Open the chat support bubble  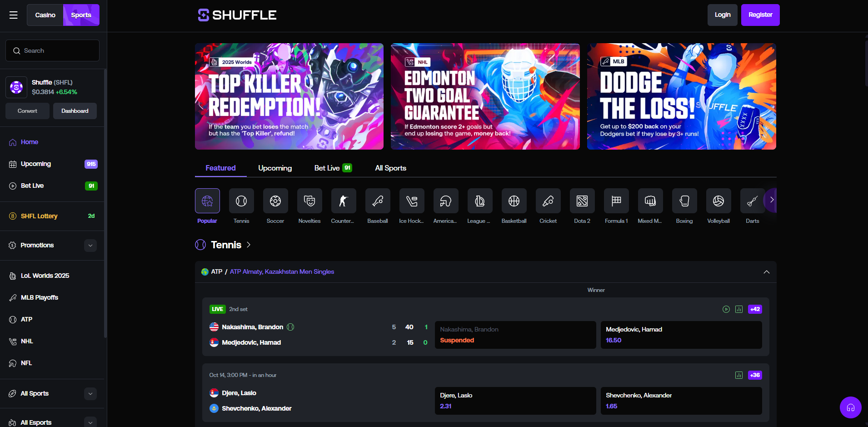pyautogui.click(x=850, y=407)
